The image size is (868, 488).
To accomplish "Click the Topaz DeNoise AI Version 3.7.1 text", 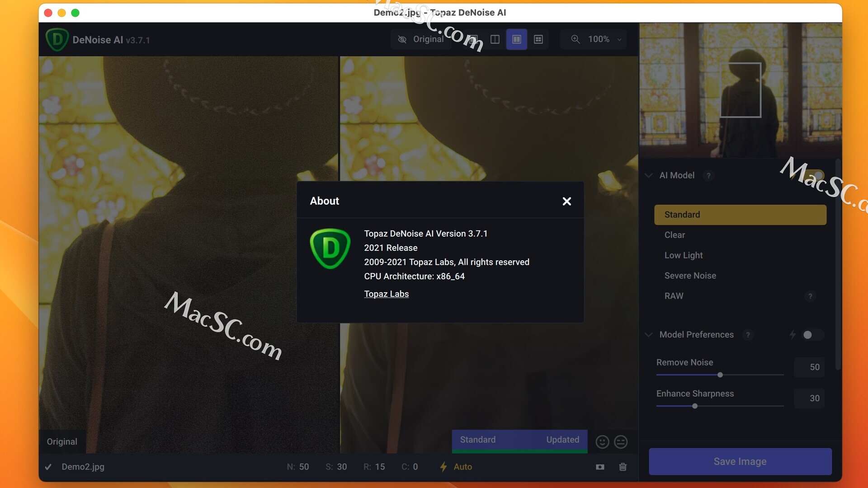I will tap(426, 234).
